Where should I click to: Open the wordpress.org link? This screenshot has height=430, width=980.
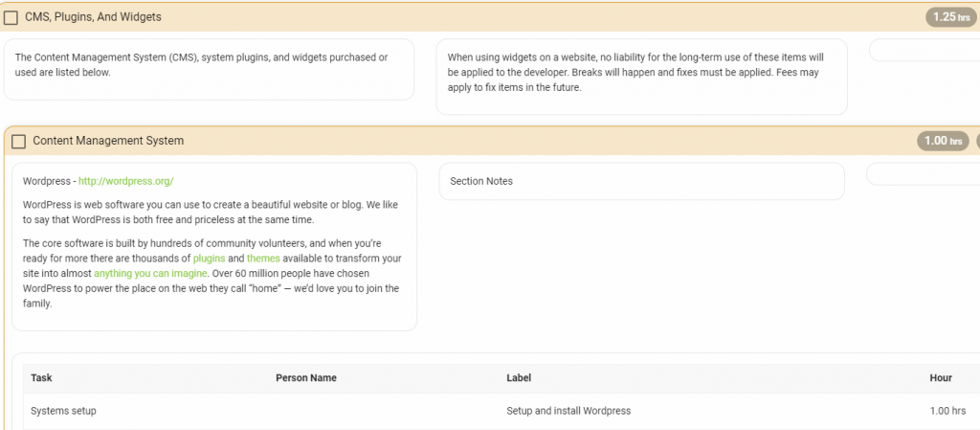pyautogui.click(x=125, y=181)
